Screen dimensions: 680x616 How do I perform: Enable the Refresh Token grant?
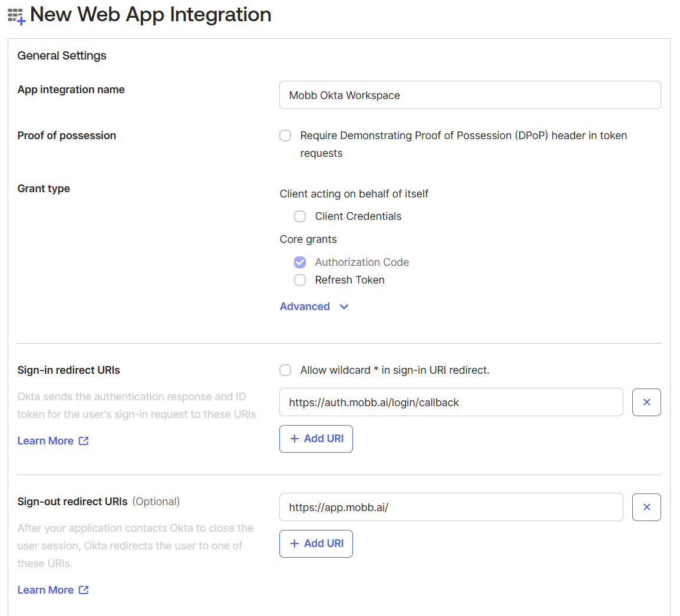[300, 280]
